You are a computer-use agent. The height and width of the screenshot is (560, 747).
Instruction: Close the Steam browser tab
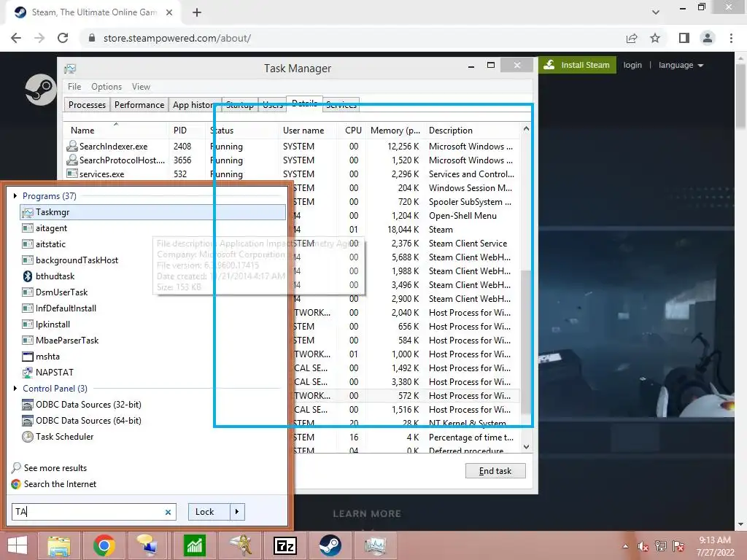(x=169, y=13)
